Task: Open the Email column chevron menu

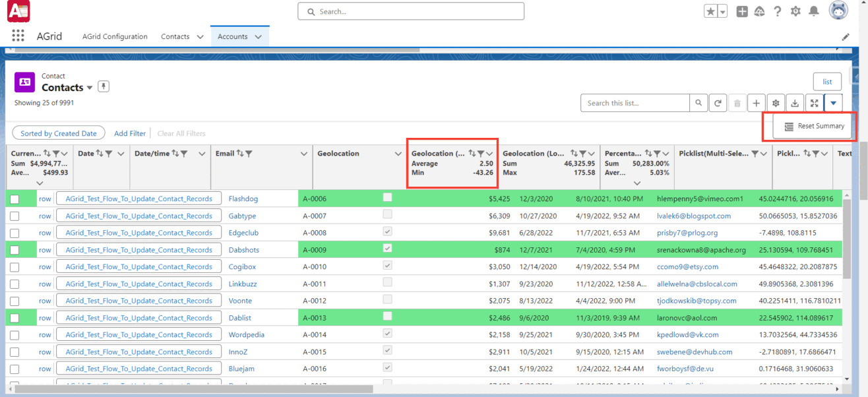Action: 304,154
